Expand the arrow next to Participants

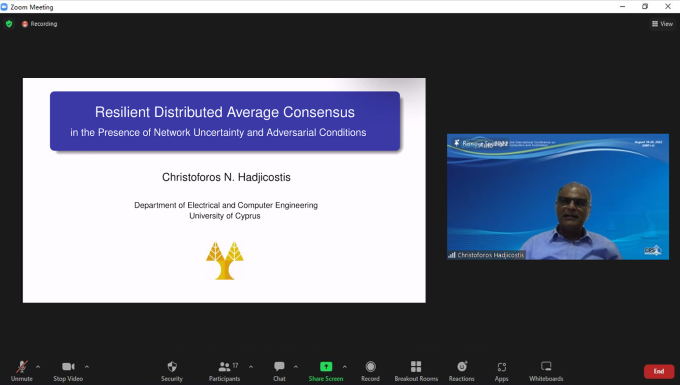pyautogui.click(x=251, y=367)
